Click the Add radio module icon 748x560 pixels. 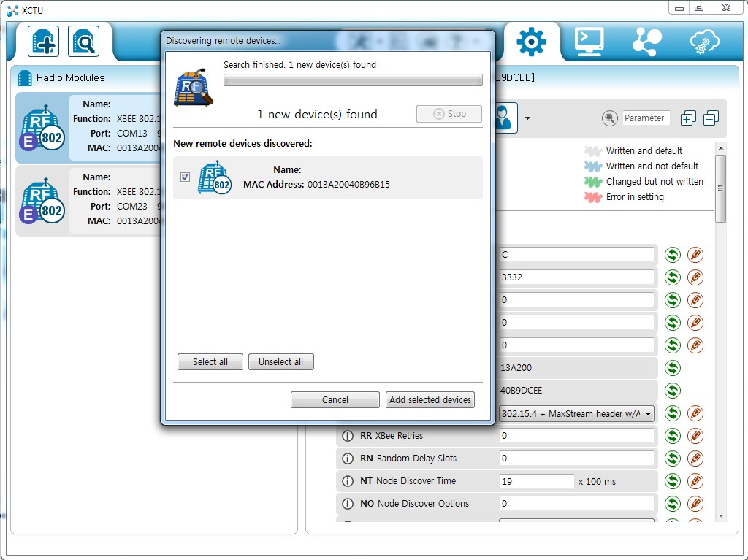pos(43,42)
